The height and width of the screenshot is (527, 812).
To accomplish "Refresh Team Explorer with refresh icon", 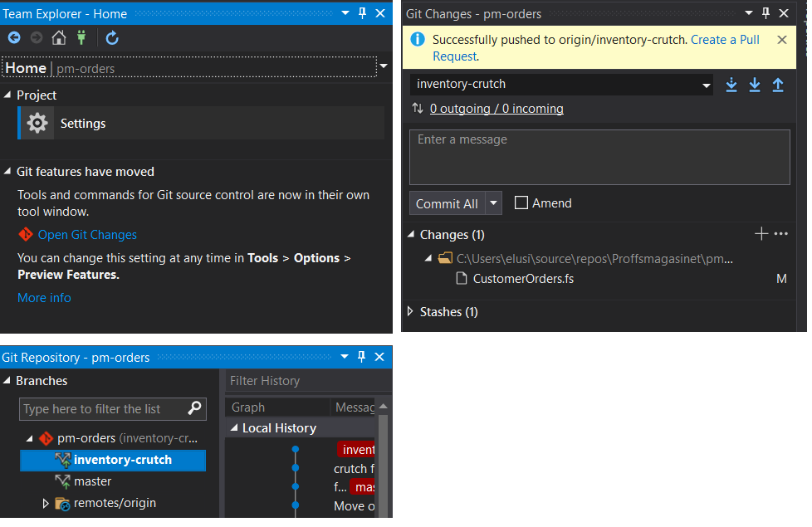I will [112, 38].
